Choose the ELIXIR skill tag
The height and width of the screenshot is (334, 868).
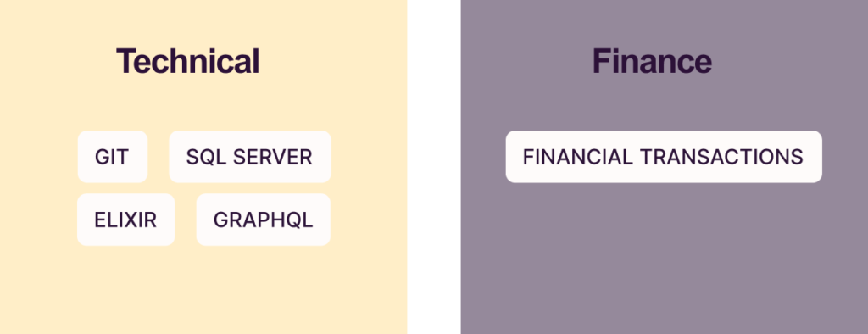point(125,220)
